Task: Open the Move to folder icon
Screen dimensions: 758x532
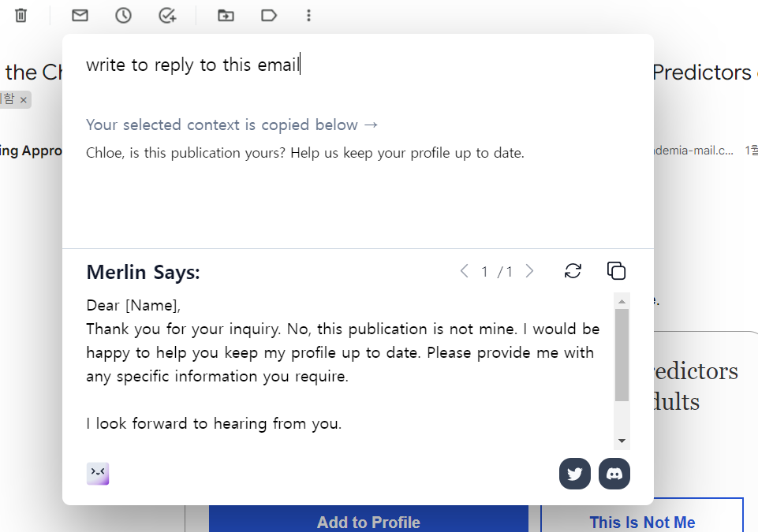Action: (x=226, y=16)
